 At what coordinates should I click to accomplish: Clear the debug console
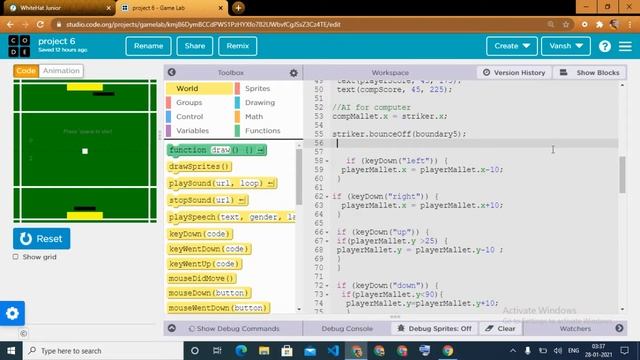(500, 328)
